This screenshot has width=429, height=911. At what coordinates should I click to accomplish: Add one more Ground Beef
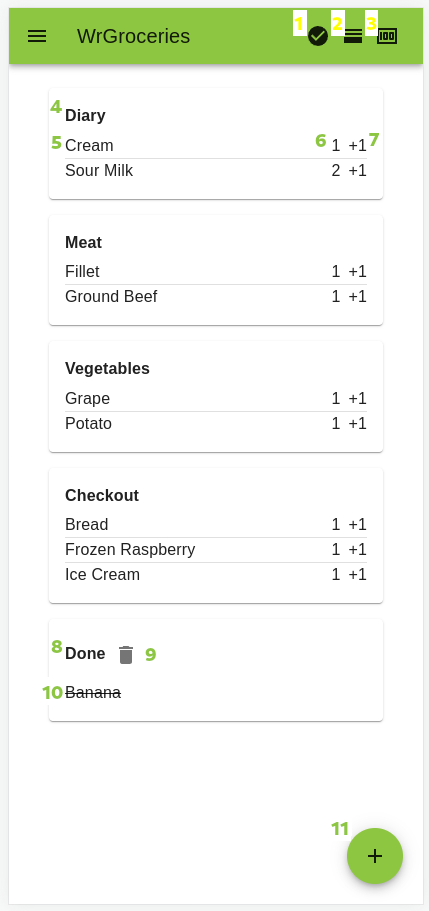coord(358,297)
